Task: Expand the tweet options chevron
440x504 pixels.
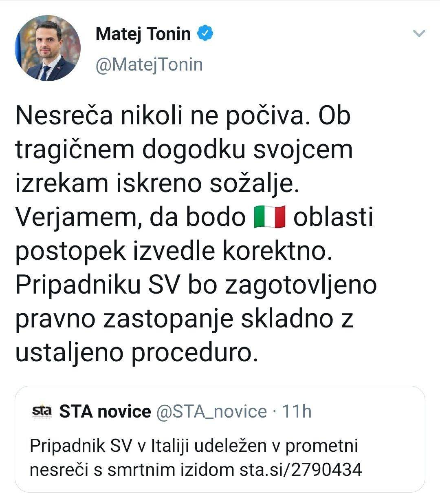Action: pos(419,34)
